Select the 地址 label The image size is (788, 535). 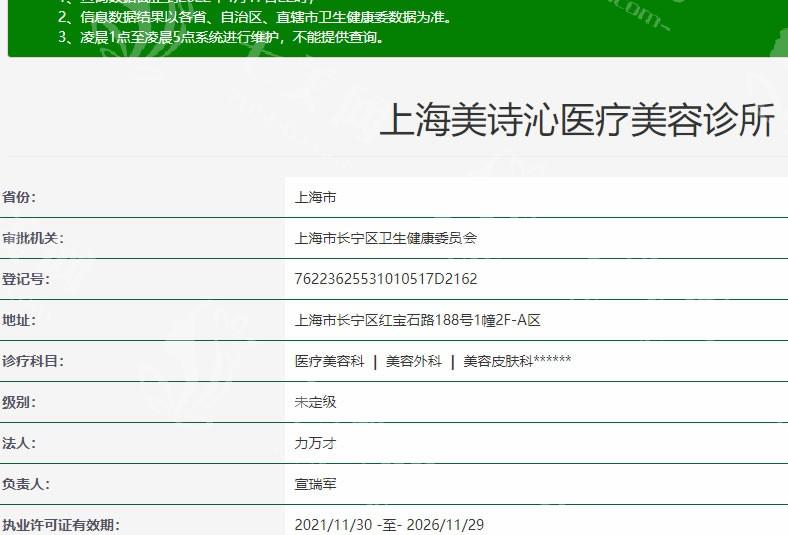coord(19,320)
